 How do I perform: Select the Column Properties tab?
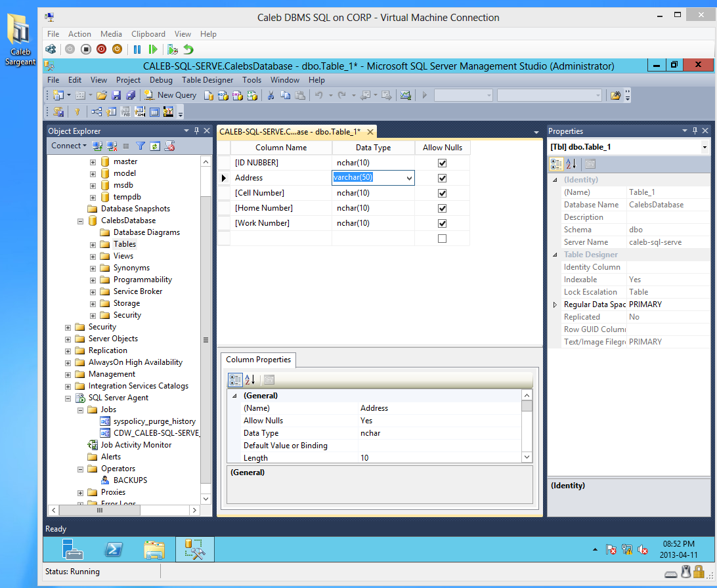[x=258, y=360]
